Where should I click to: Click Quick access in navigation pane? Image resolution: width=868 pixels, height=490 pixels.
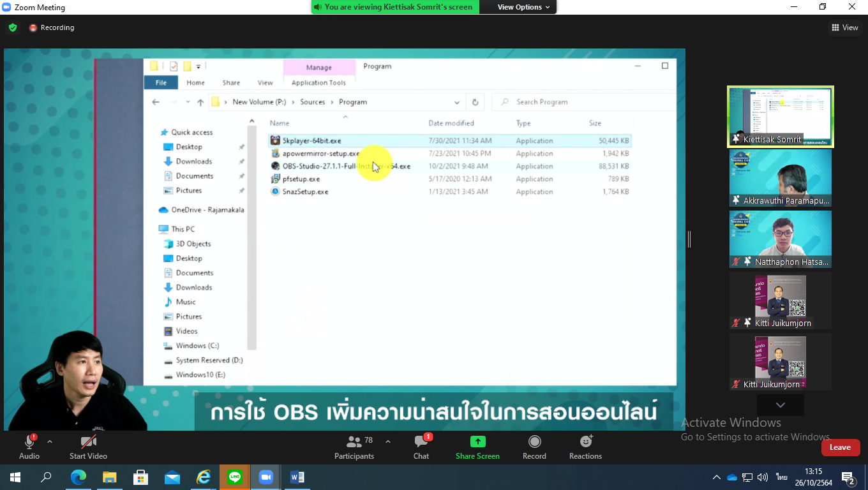tap(191, 132)
